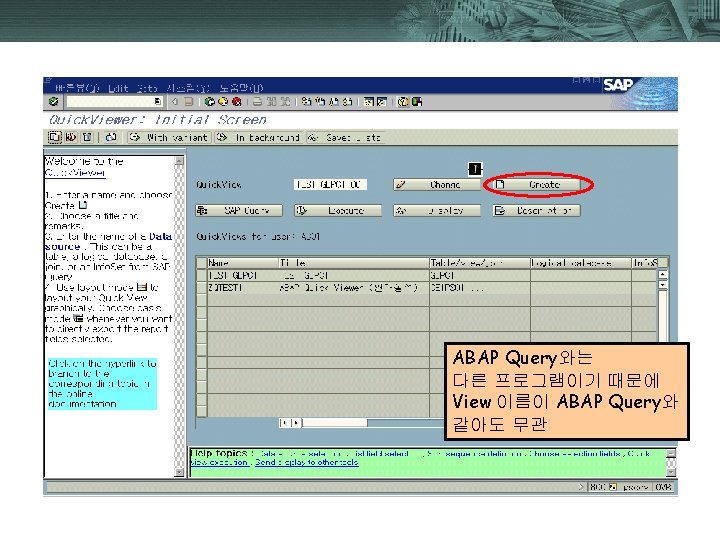The width and height of the screenshot is (720, 540).
Task: Click the Name column header
Action: click(x=243, y=263)
